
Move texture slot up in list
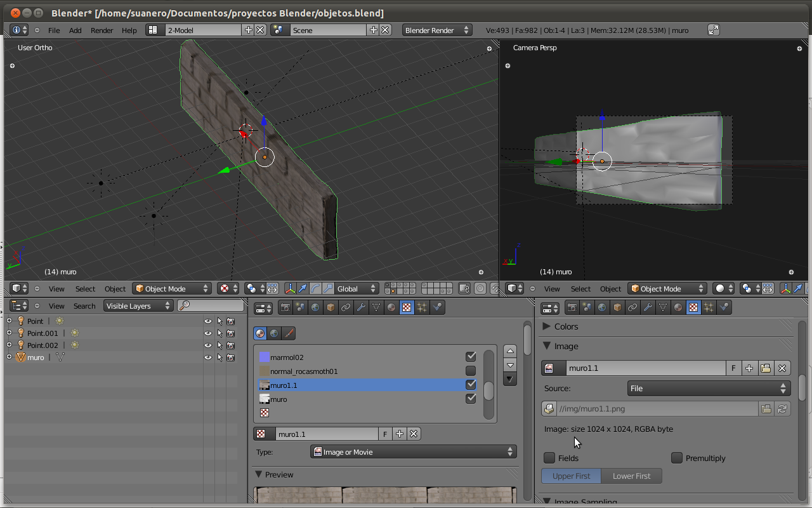point(509,351)
